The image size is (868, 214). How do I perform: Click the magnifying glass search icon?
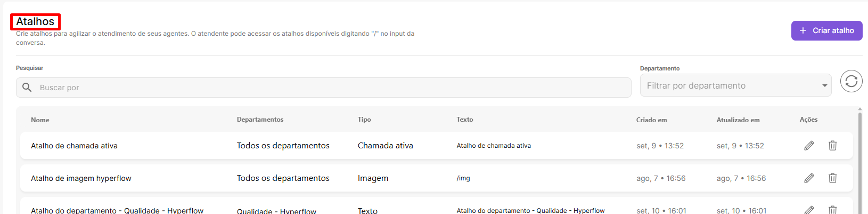27,88
